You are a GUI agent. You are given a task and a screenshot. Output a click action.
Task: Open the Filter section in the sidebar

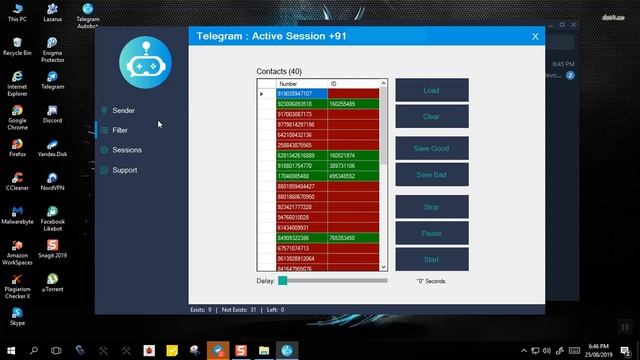click(120, 130)
